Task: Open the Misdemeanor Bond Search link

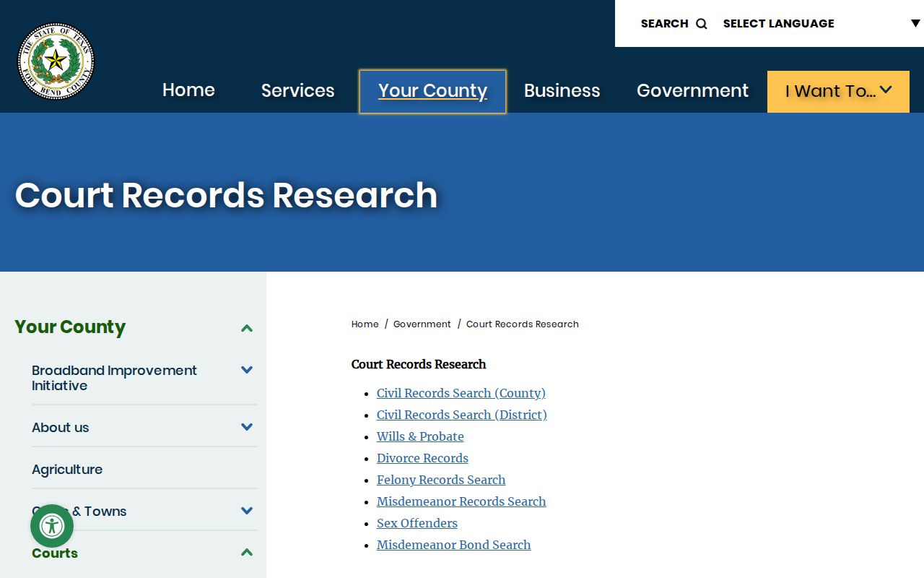Action: (x=453, y=545)
